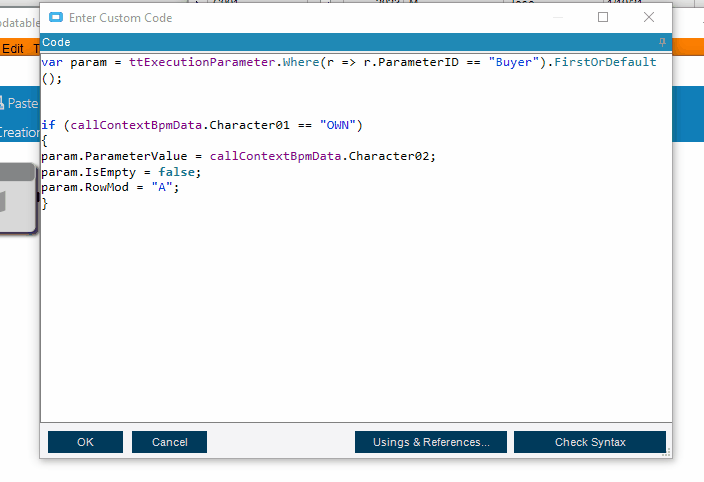Click callContextBpmData.Character02 text
This screenshot has width=704, height=482.
pyautogui.click(x=319, y=156)
